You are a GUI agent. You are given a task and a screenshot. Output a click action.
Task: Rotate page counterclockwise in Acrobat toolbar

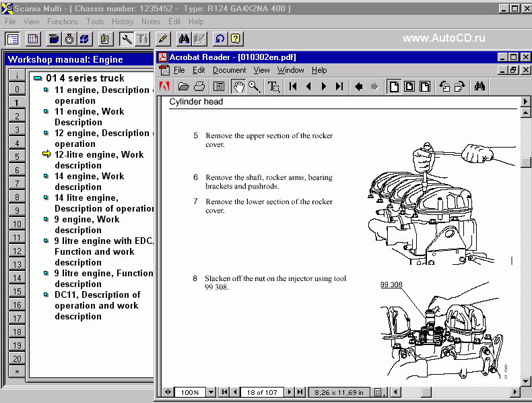click(x=444, y=86)
